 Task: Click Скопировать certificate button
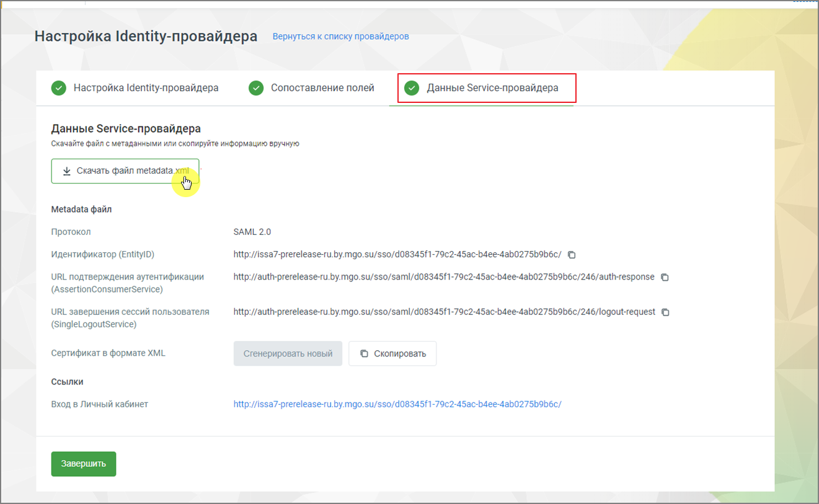coord(392,353)
